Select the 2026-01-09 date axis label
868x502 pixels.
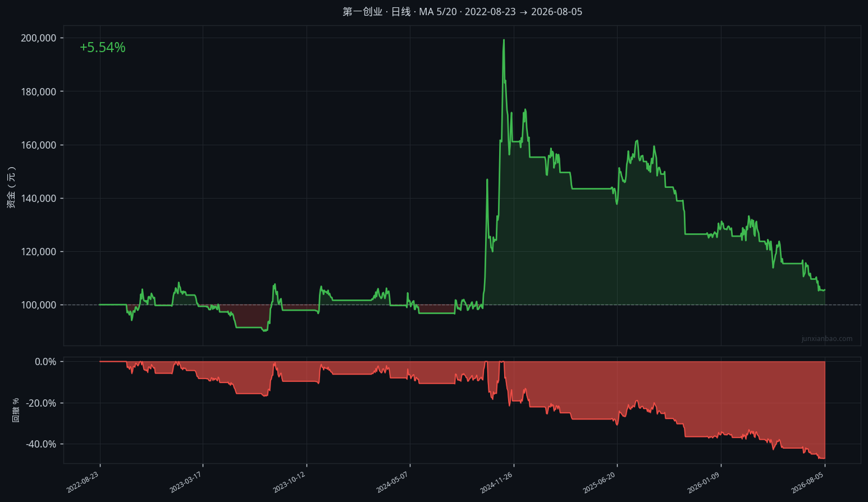click(704, 482)
